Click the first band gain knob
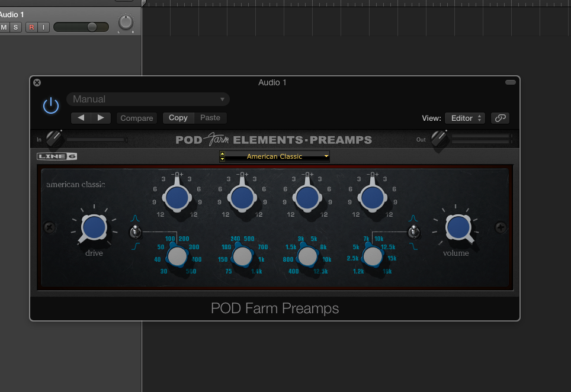 (x=177, y=198)
